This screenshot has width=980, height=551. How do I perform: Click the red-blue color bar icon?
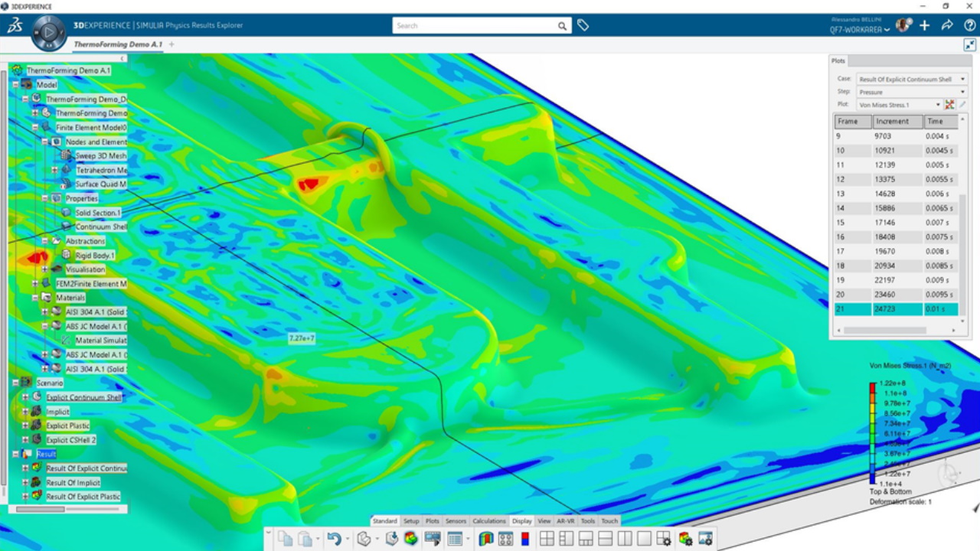(x=524, y=539)
